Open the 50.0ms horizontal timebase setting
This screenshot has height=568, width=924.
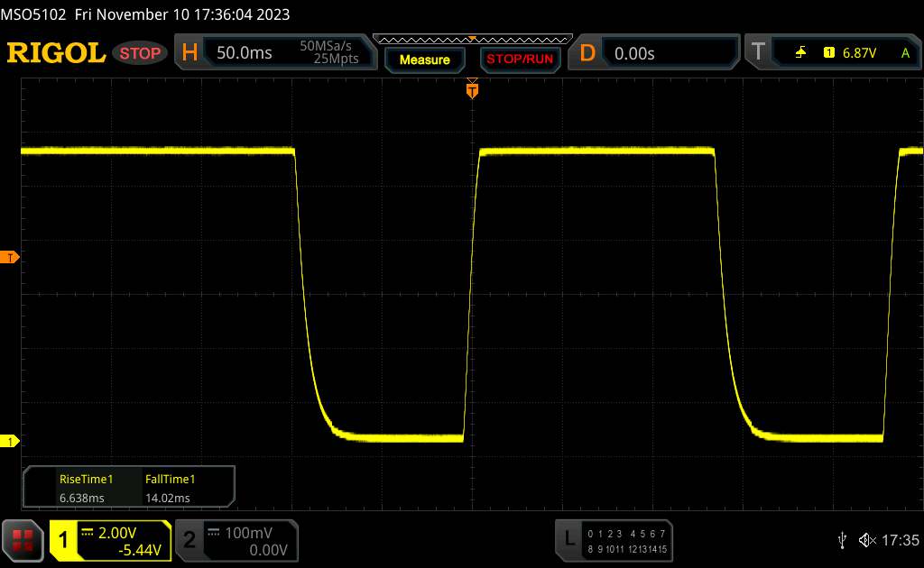pos(245,53)
